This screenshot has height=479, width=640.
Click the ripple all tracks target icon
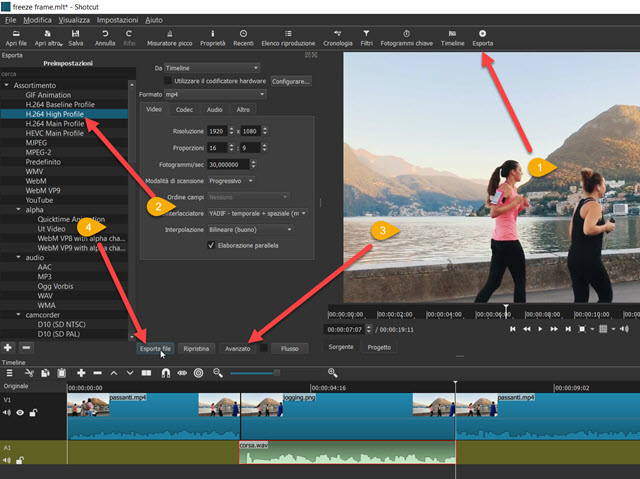pyautogui.click(x=198, y=373)
